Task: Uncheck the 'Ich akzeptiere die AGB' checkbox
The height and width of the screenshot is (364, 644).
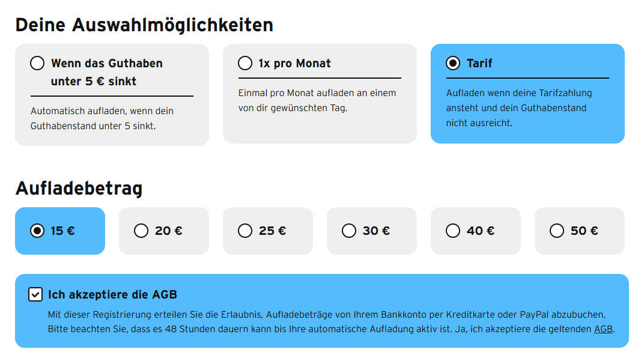Action: point(35,294)
